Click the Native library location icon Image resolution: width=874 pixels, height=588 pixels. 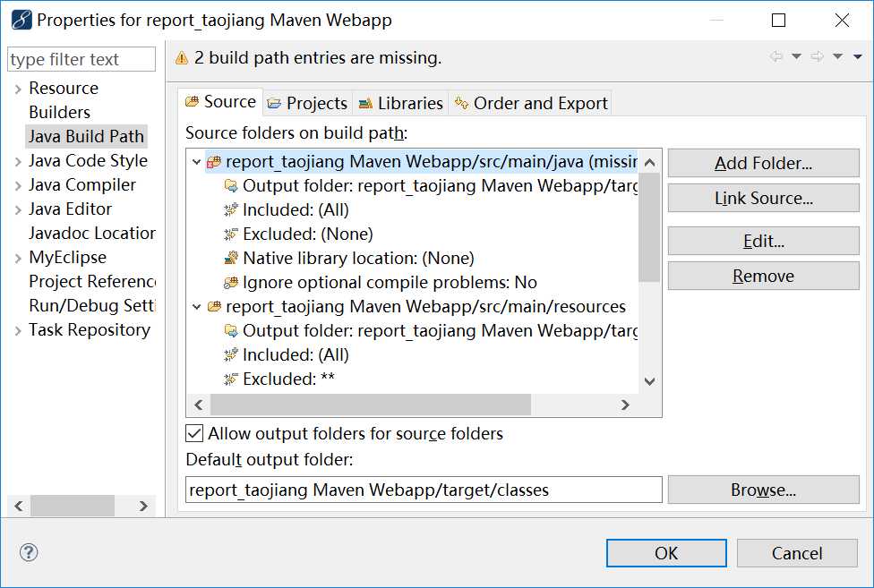tap(231, 259)
